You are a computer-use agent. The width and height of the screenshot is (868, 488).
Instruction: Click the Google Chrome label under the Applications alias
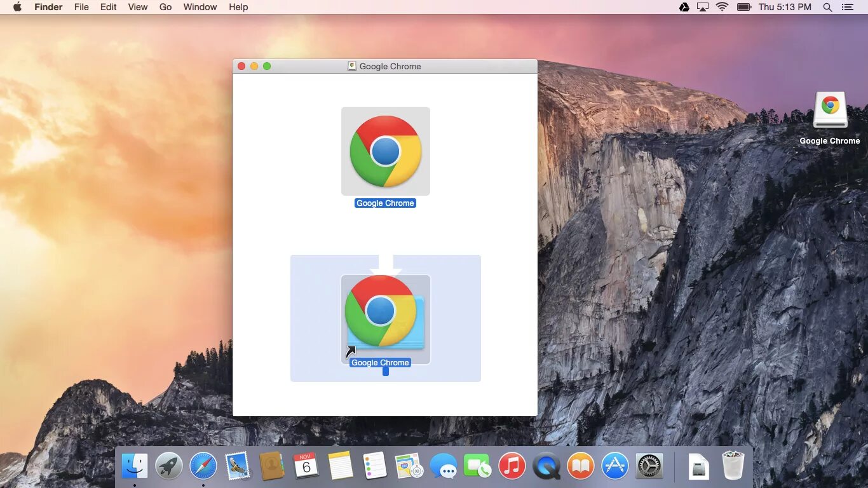pos(381,363)
